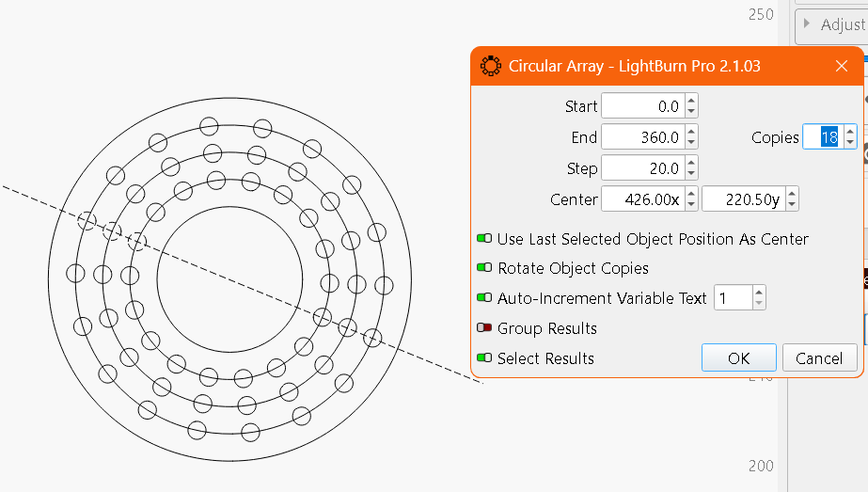Close the Circular Array dialog
The width and height of the screenshot is (868, 492).
click(842, 66)
